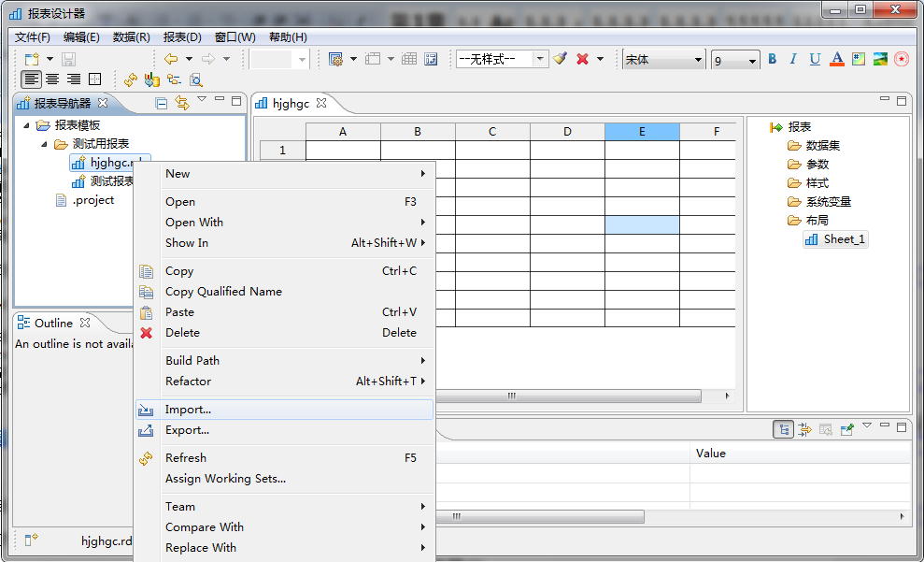
Task: Click Collapse All in report navigator
Action: (162, 104)
